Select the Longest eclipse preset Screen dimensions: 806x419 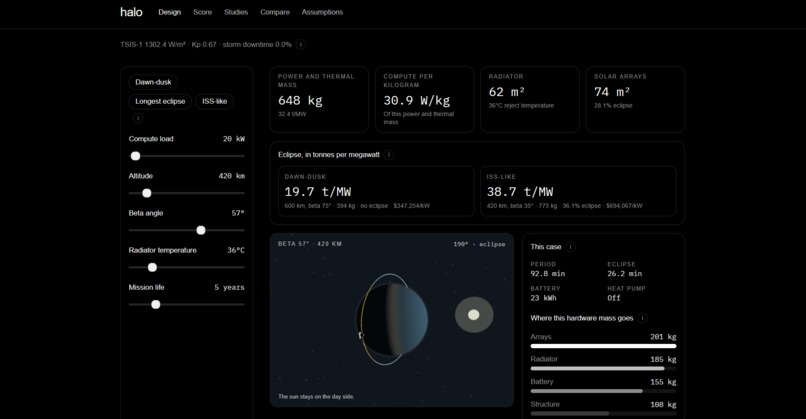point(160,101)
